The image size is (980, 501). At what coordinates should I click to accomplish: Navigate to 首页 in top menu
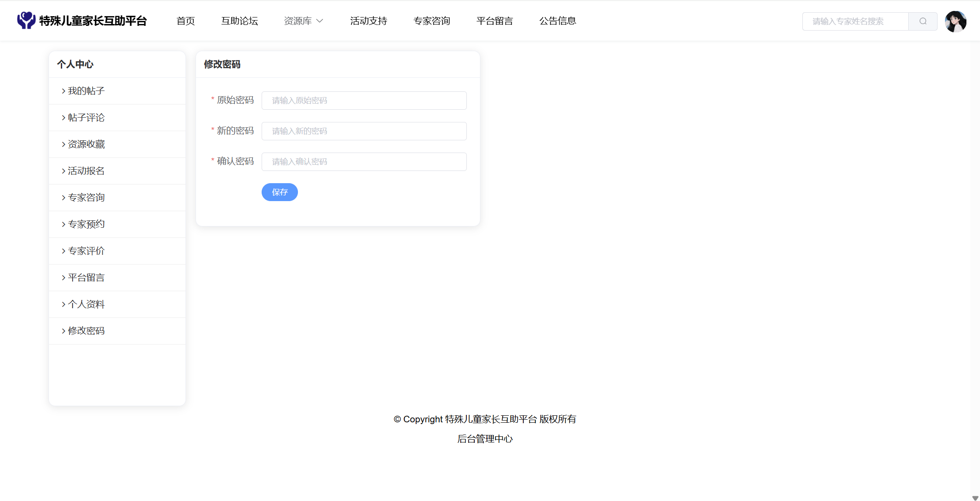(x=185, y=21)
